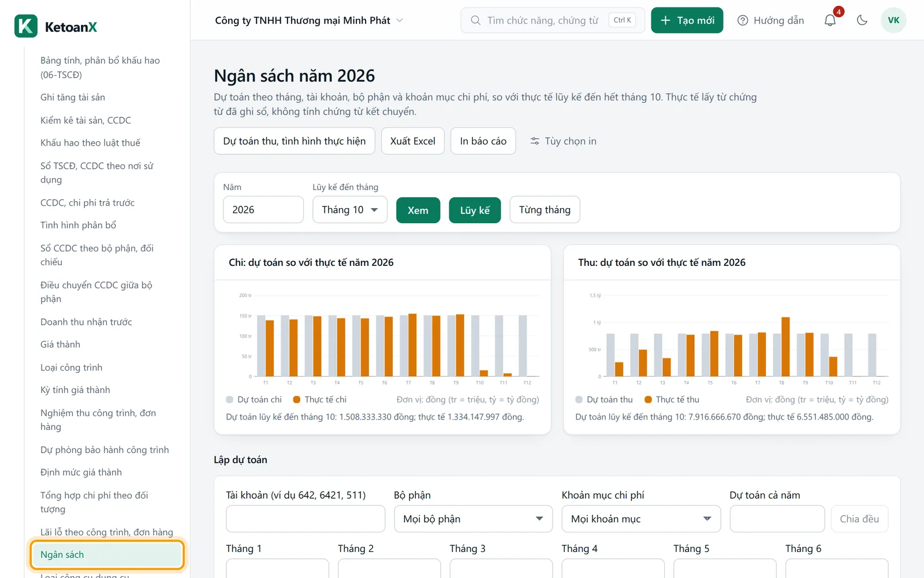The width and height of the screenshot is (924, 578).
Task: Switch view to Từng tháng
Action: click(x=545, y=210)
